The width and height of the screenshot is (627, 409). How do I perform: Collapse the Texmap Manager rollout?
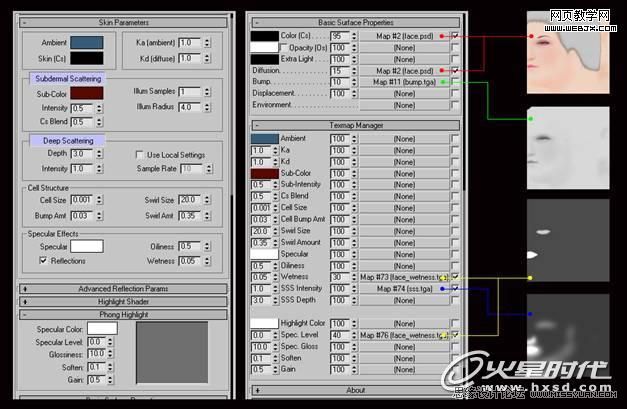coord(355,125)
